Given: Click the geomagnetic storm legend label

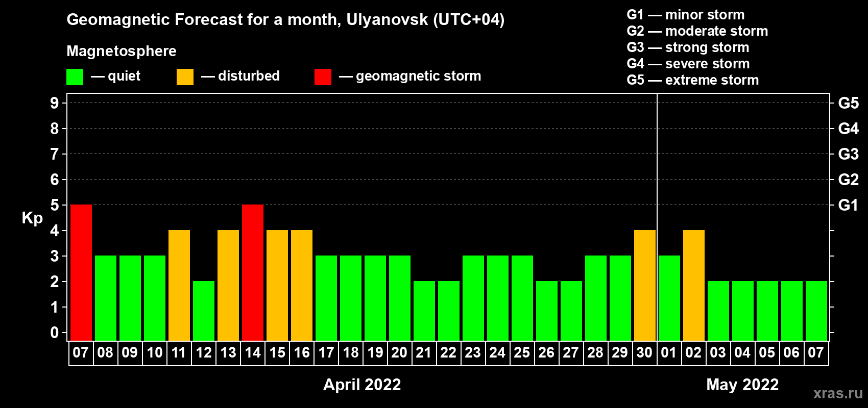Looking at the screenshot, I should [419, 76].
